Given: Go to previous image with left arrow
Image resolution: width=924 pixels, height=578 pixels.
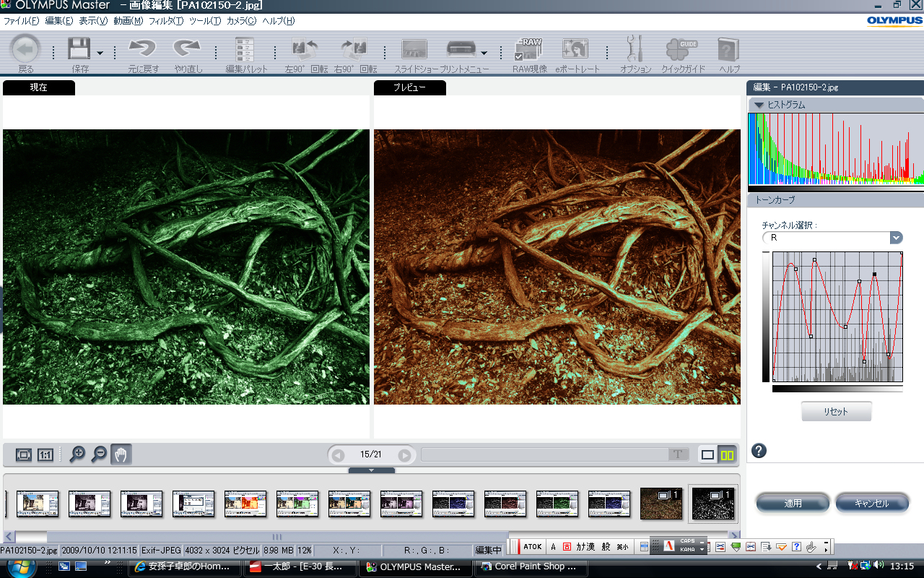Looking at the screenshot, I should tap(338, 455).
